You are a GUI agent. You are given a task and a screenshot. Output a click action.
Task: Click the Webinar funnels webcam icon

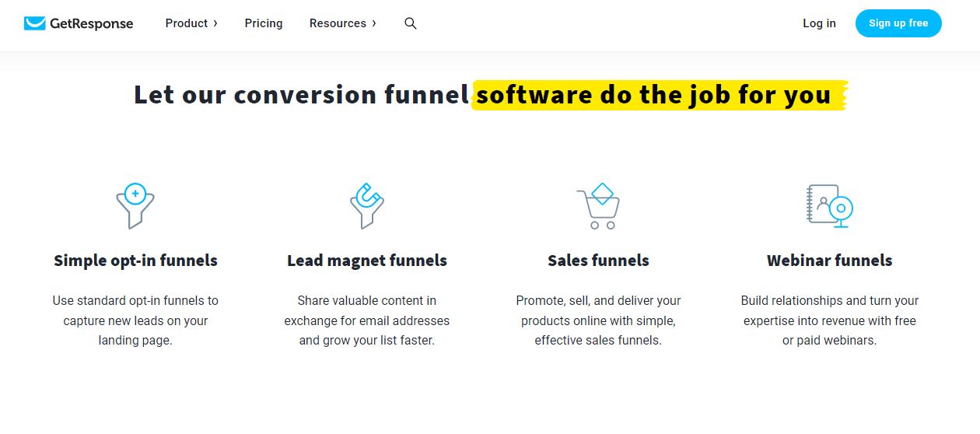[x=830, y=205]
